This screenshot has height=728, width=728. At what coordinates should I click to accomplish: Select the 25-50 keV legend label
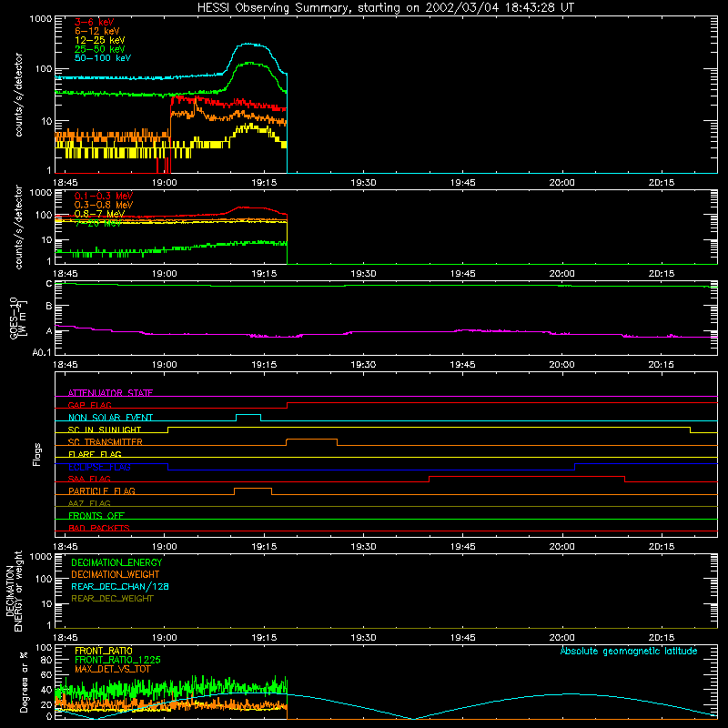click(99, 49)
